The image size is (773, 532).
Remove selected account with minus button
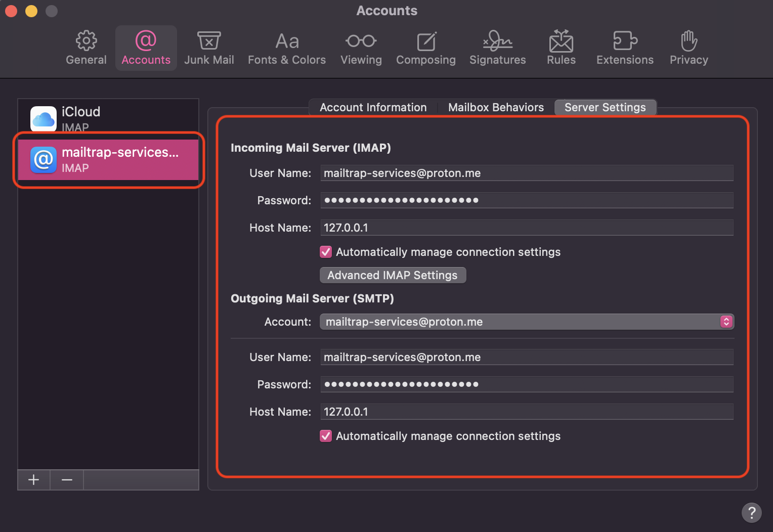point(67,480)
